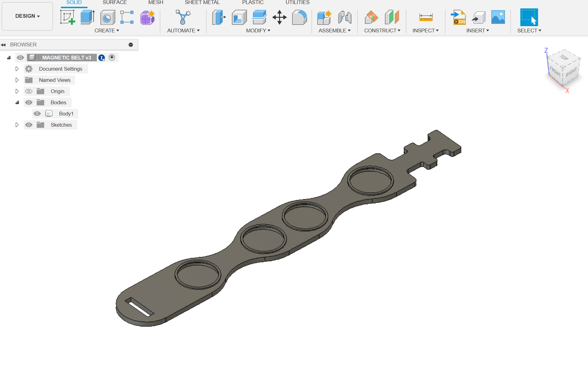Toggle visibility of Body1
Viewport: 588px width, 371px height.
[37, 114]
